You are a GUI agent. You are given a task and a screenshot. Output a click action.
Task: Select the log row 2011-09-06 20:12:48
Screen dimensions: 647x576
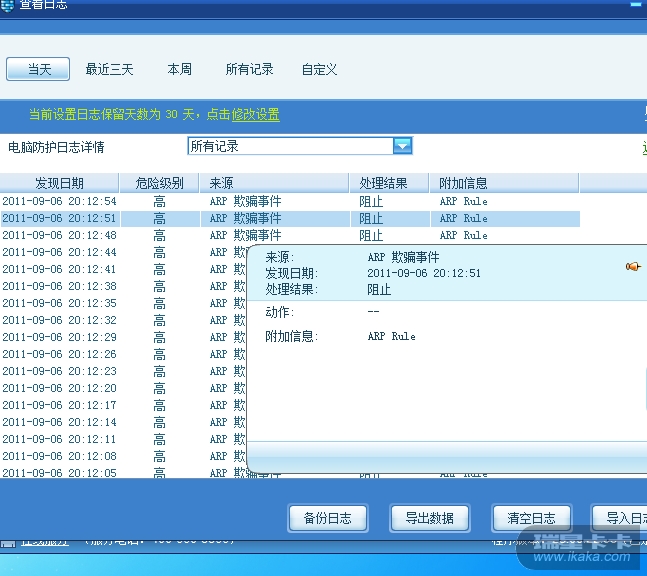tap(290, 235)
